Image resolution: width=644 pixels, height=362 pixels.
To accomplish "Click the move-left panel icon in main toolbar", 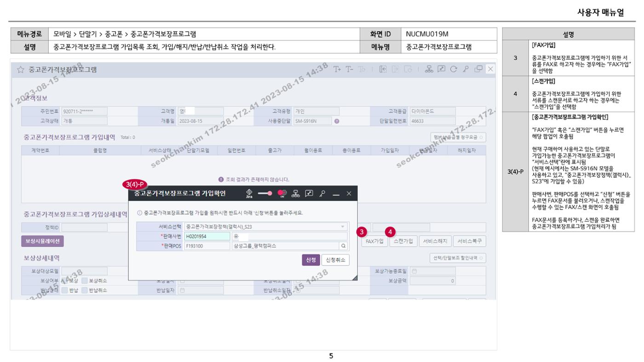I will (383, 69).
